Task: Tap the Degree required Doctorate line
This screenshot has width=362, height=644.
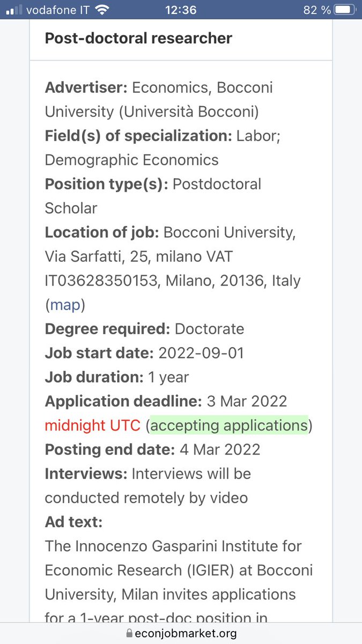Action: coord(144,329)
